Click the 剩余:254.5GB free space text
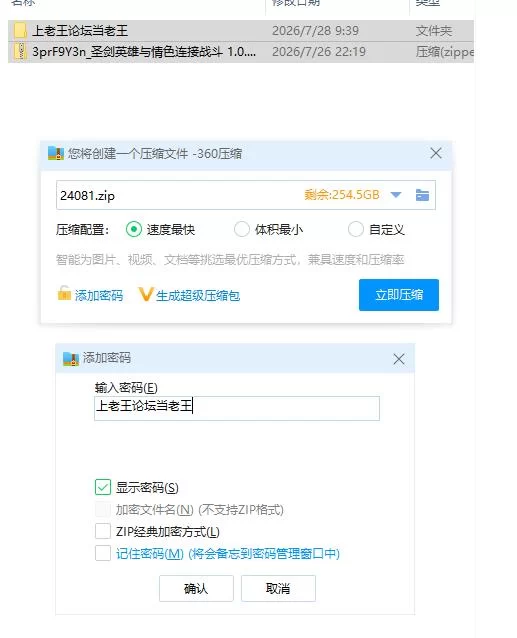 [x=342, y=195]
